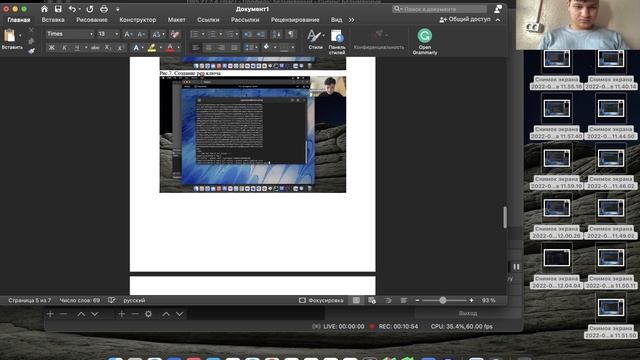Increase font size with the larger A icon
Viewport: 640px width, 360px height.
click(128, 34)
